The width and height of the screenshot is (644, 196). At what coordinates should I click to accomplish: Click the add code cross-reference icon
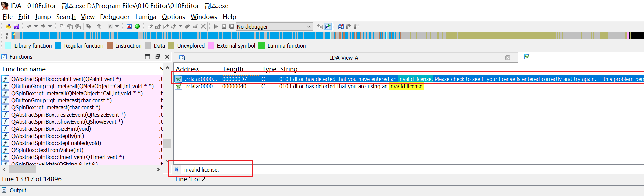(x=150, y=26)
